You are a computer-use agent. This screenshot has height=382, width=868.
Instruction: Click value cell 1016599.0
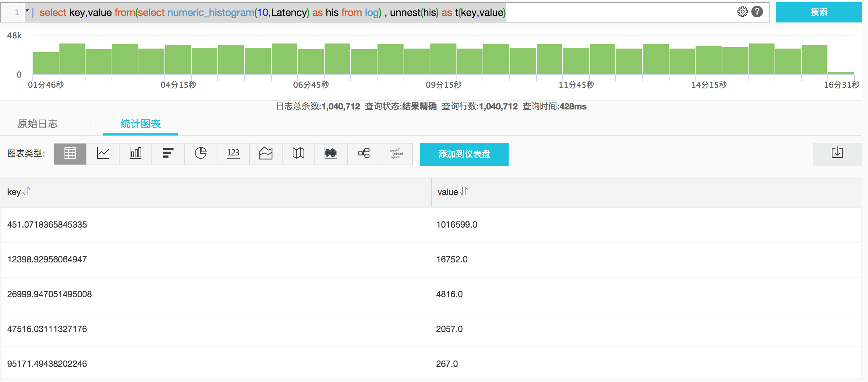pyautogui.click(x=456, y=225)
